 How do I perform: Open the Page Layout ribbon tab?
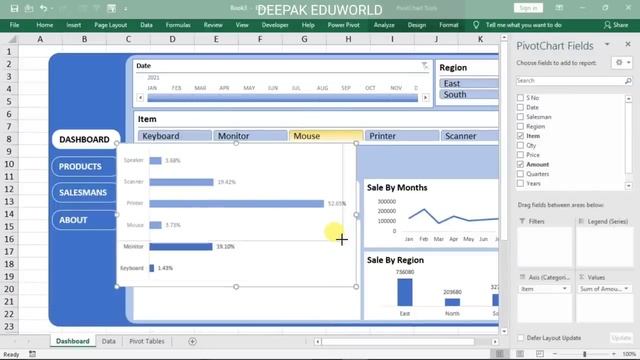[x=111, y=25]
